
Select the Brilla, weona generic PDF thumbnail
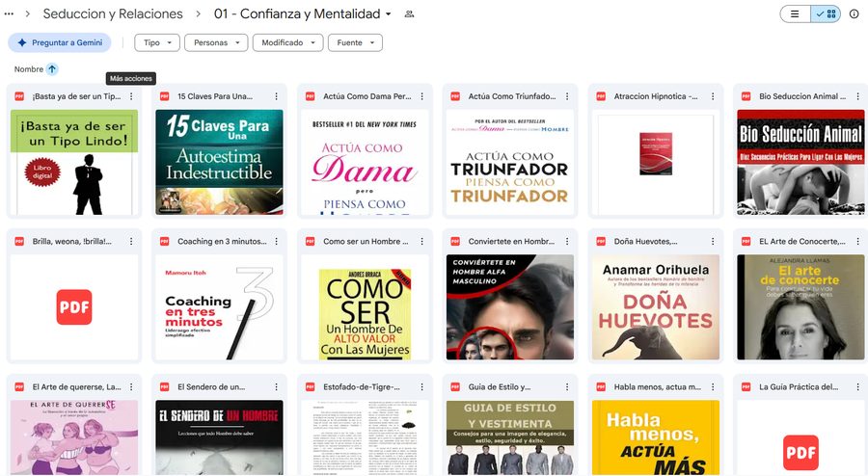tap(74, 307)
